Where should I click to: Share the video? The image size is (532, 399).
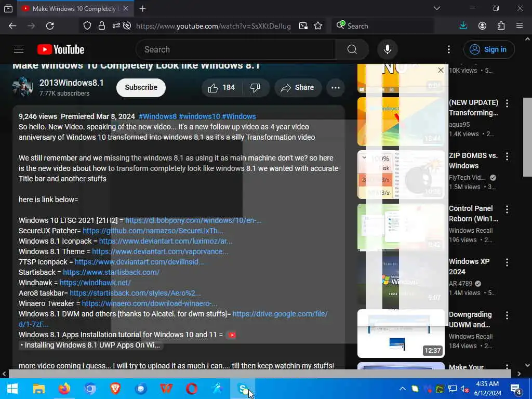298,87
